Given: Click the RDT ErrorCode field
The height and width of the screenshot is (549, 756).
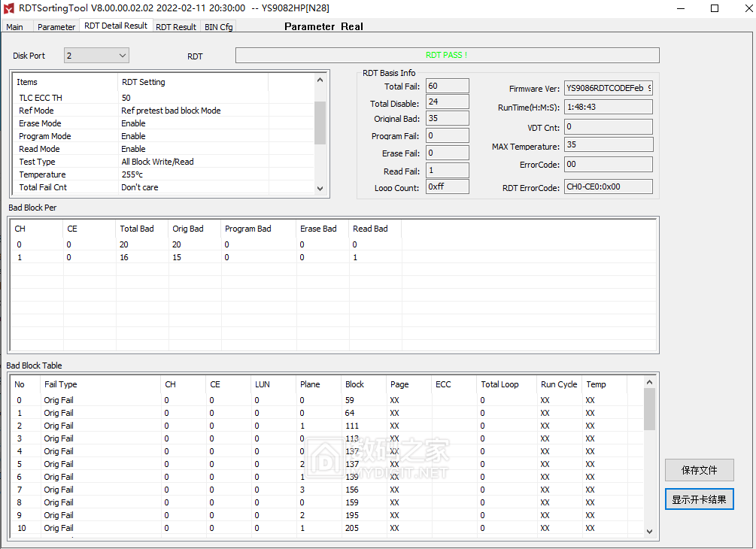Looking at the screenshot, I should coord(609,187).
